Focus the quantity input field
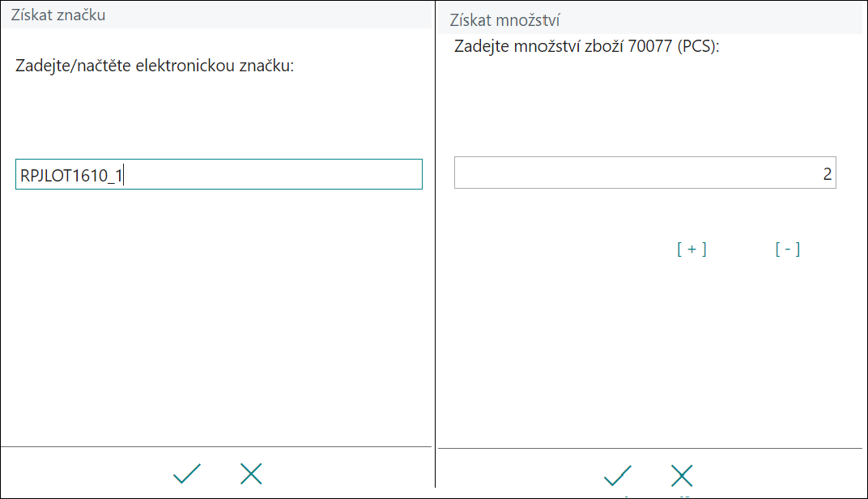The height and width of the screenshot is (499, 868). (x=645, y=173)
